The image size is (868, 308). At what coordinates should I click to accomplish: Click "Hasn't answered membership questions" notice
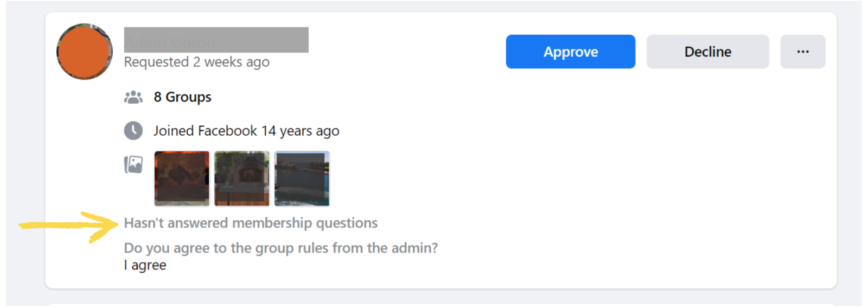[x=251, y=223]
